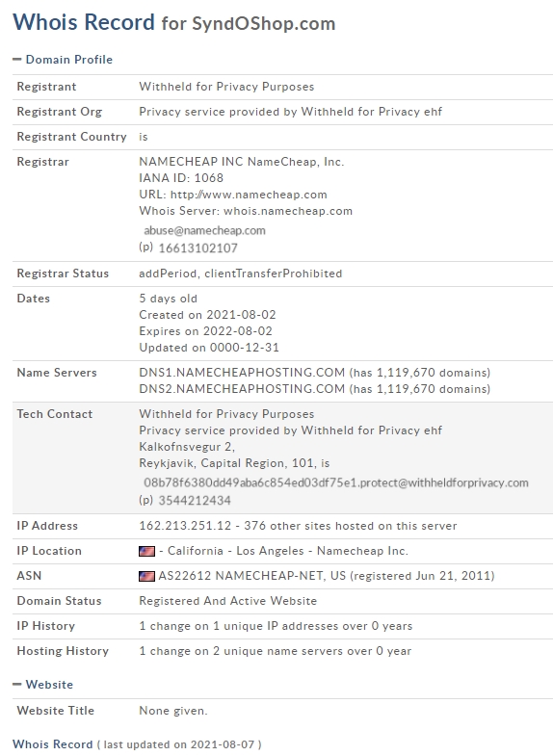553x756 pixels.
Task: Click Withheld for Privacy Purposes registrant
Action: (226, 87)
